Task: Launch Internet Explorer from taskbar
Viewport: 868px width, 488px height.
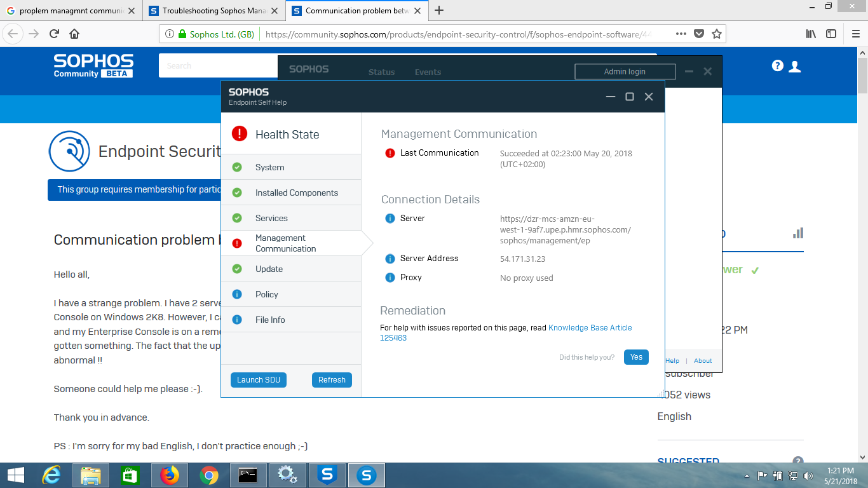Action: tap(51, 475)
